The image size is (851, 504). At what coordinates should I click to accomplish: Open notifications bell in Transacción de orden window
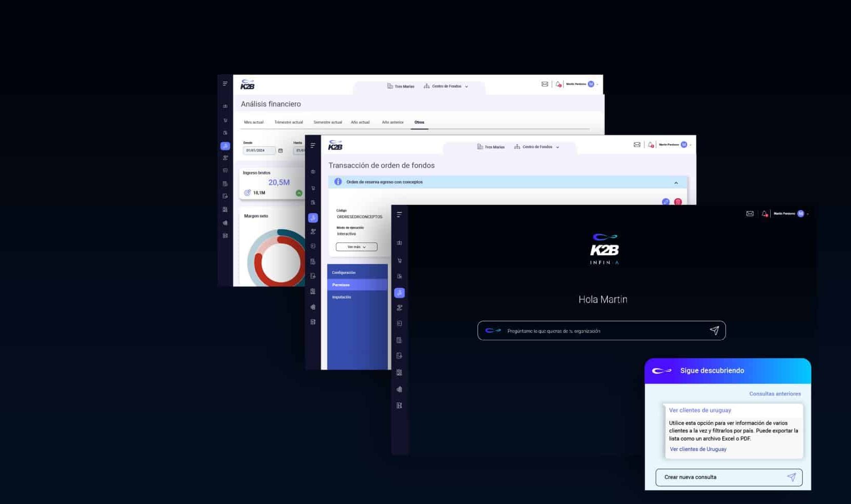coord(651,145)
